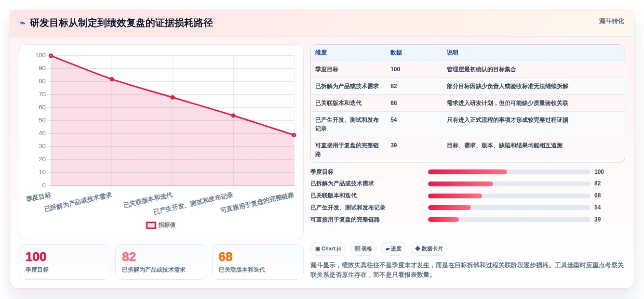Viewport: 644px width, 299px height.
Task: Click the 漏斗转化 label in header
Action: click(x=611, y=21)
